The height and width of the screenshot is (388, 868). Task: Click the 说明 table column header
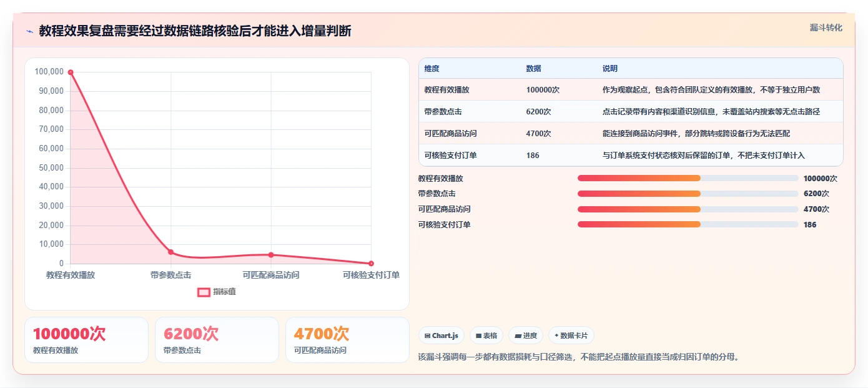pyautogui.click(x=609, y=68)
